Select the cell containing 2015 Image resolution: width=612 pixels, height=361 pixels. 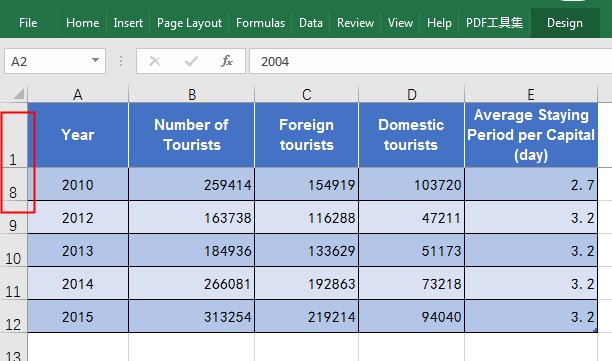click(78, 317)
